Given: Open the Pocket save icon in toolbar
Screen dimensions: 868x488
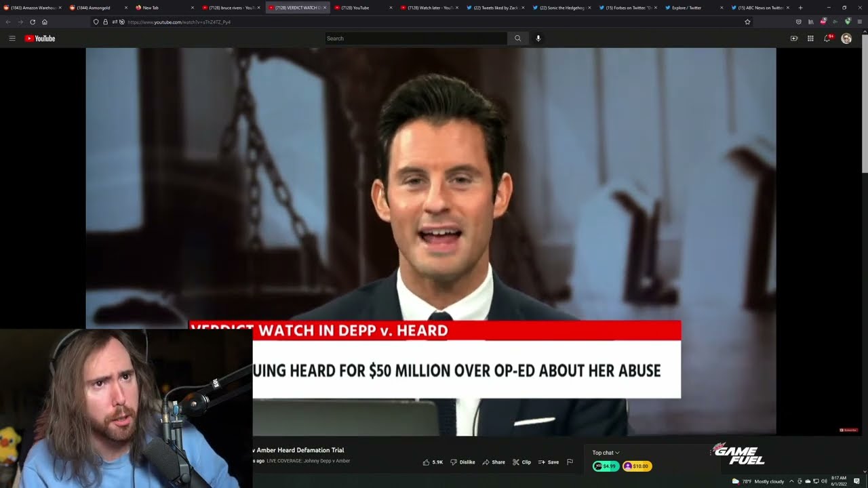Looking at the screenshot, I should [x=798, y=22].
